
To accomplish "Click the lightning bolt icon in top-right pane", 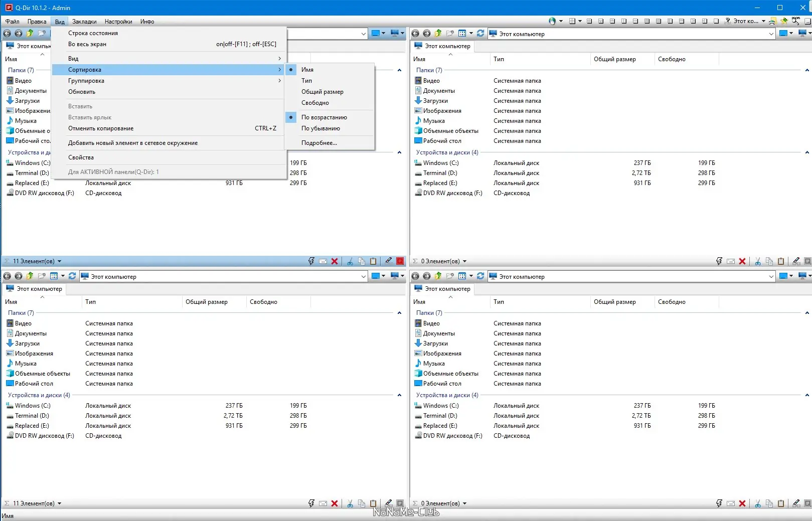I will click(719, 261).
